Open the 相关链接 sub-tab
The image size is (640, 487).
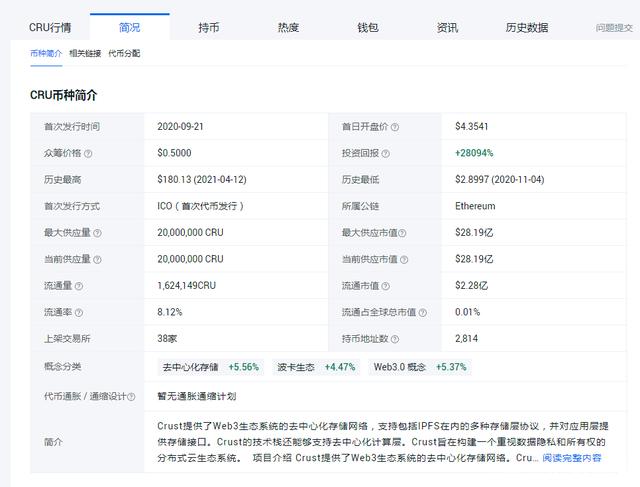point(85,53)
